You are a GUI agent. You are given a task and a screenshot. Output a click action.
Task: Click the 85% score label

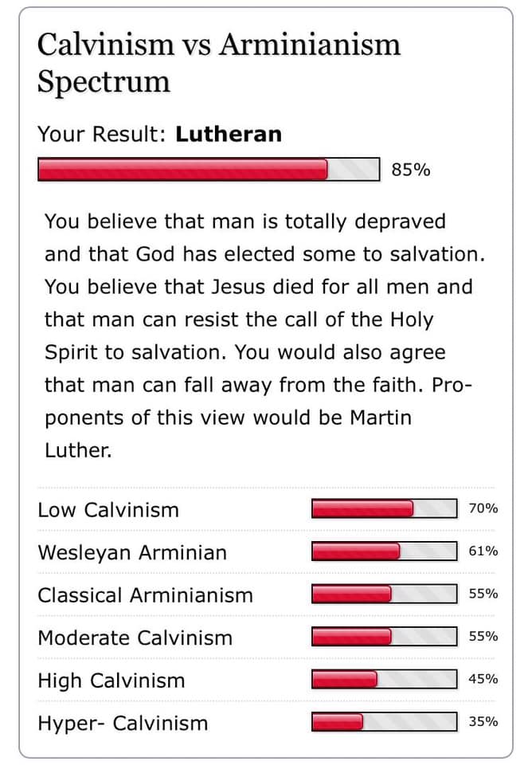411,169
